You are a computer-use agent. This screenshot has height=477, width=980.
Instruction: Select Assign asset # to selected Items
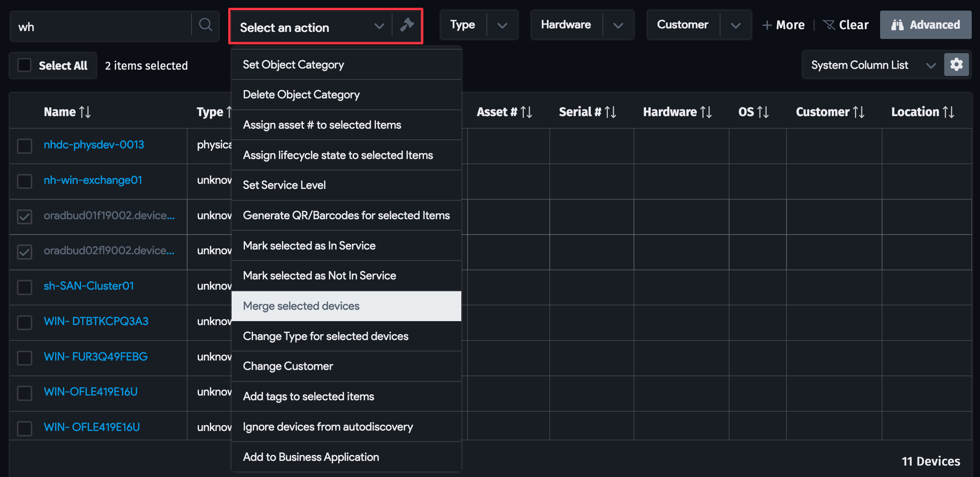click(346, 125)
